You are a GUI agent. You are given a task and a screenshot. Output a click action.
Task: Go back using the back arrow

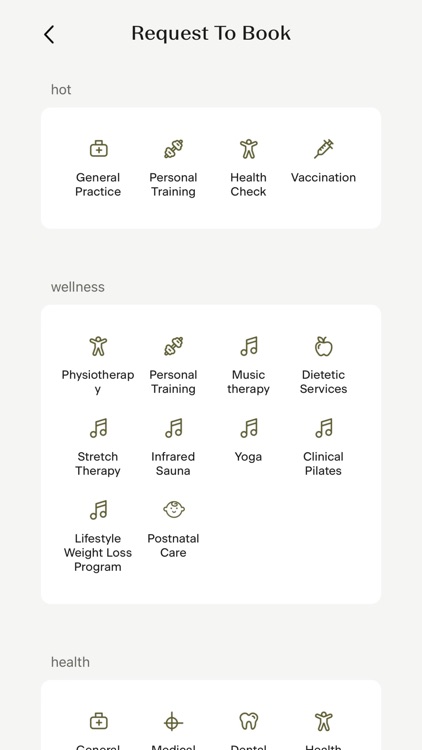pos(49,34)
